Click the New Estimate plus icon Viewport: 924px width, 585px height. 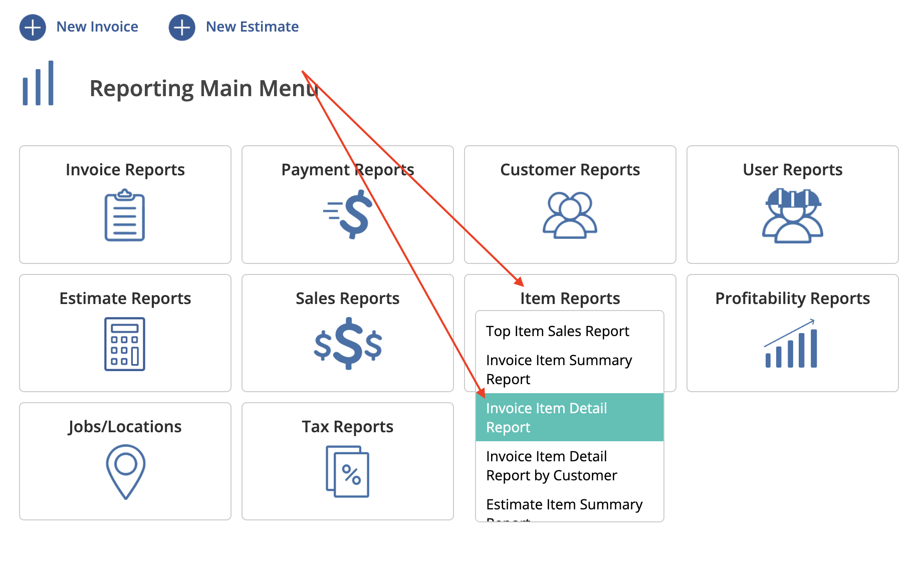click(x=181, y=28)
